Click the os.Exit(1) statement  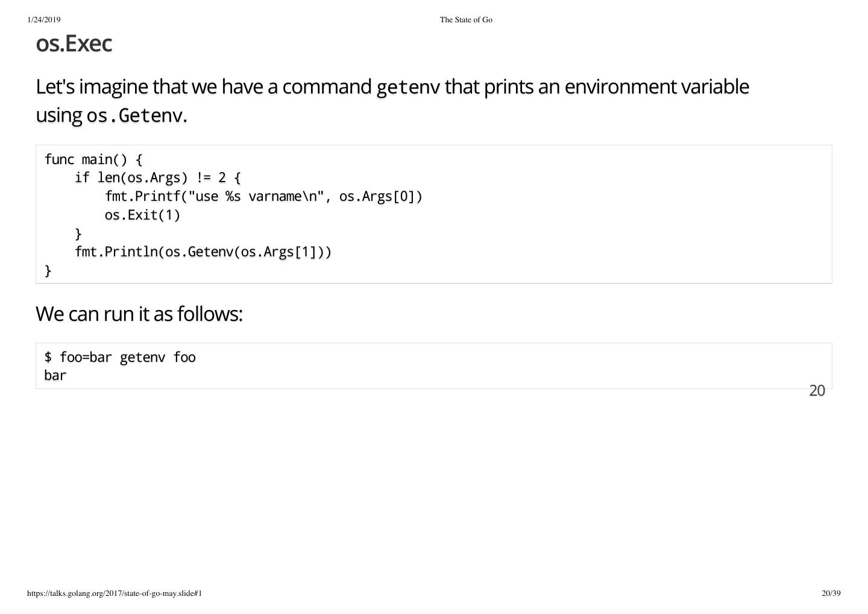pyautogui.click(x=142, y=215)
